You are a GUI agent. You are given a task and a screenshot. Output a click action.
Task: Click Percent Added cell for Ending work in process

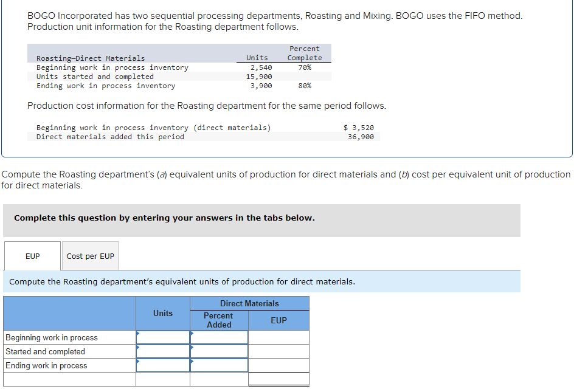point(218,365)
